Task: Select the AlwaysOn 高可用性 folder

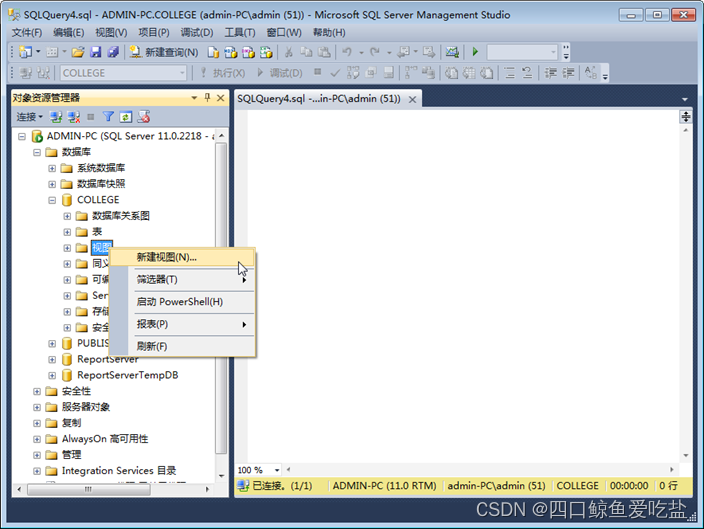Action: [x=105, y=439]
